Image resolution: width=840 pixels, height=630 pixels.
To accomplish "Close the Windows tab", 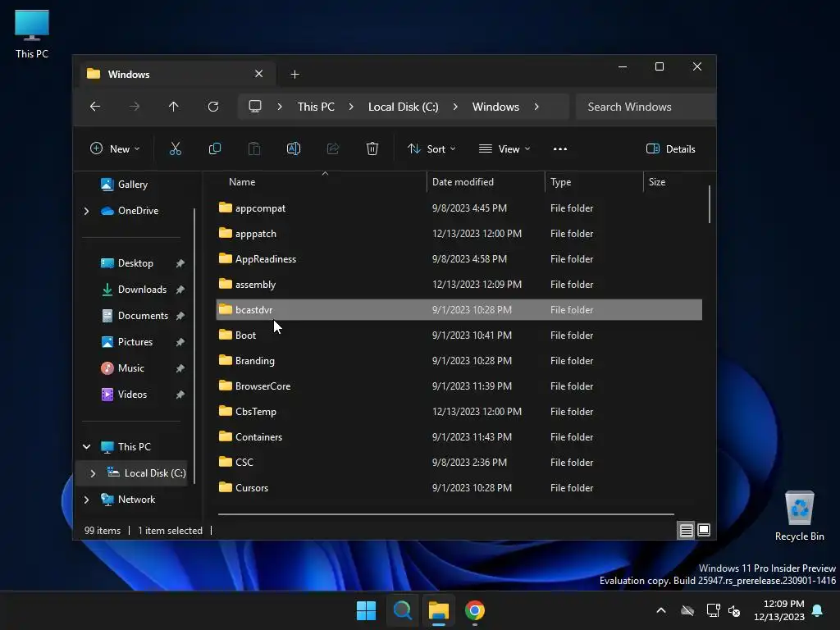I will pyautogui.click(x=258, y=73).
